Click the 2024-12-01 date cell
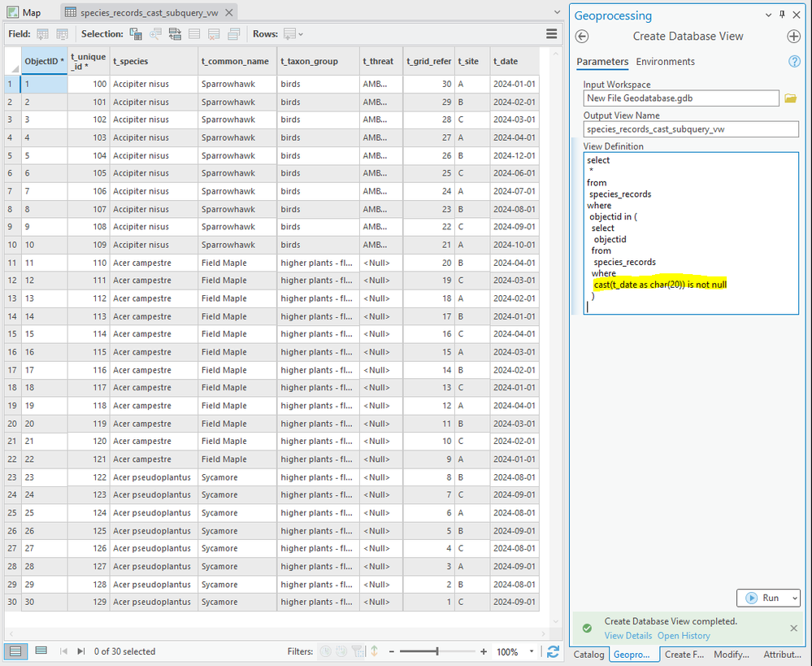Screen dimensions: 812x666 tap(515, 155)
